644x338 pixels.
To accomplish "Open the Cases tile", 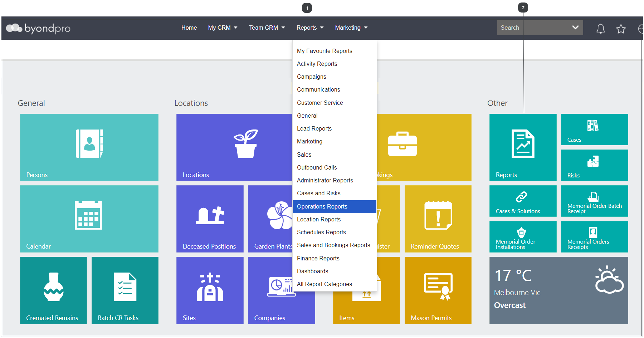I will [594, 129].
